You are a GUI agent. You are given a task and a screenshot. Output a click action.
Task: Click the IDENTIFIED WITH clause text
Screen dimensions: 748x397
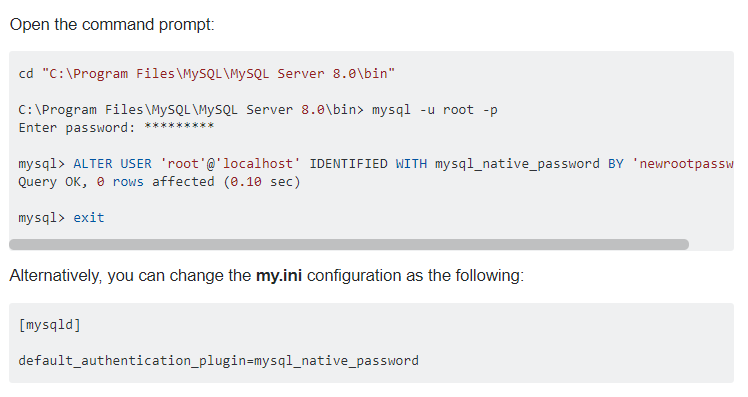coord(368,164)
